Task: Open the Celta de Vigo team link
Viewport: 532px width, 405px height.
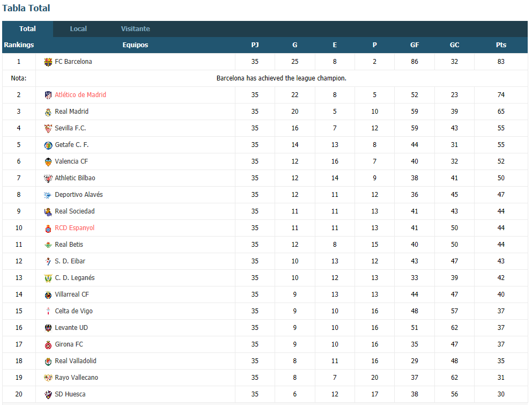Action: (73, 311)
